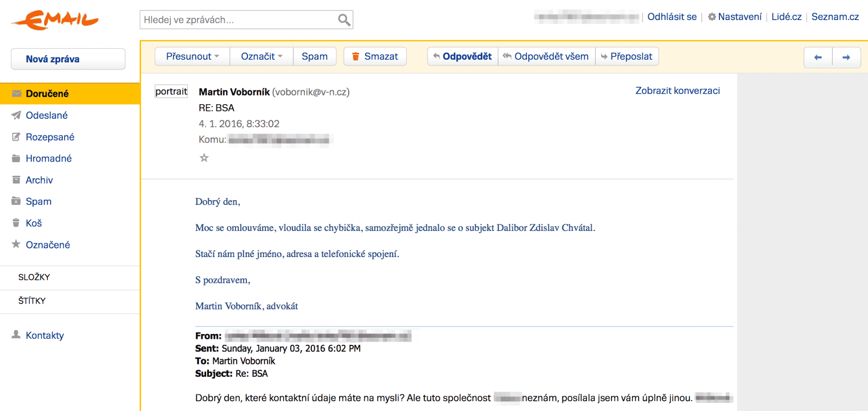
Task: Click the Přeposlat forward arrow icon
Action: (x=604, y=56)
